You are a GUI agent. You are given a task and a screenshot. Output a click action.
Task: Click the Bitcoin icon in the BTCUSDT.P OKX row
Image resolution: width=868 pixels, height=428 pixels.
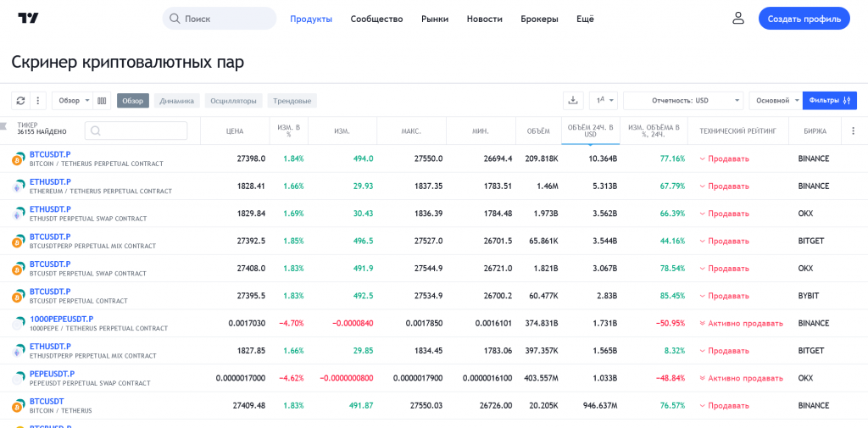coord(19,269)
